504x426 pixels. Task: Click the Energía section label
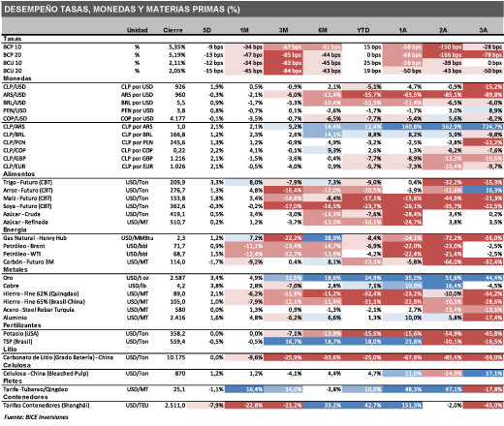click(15, 229)
